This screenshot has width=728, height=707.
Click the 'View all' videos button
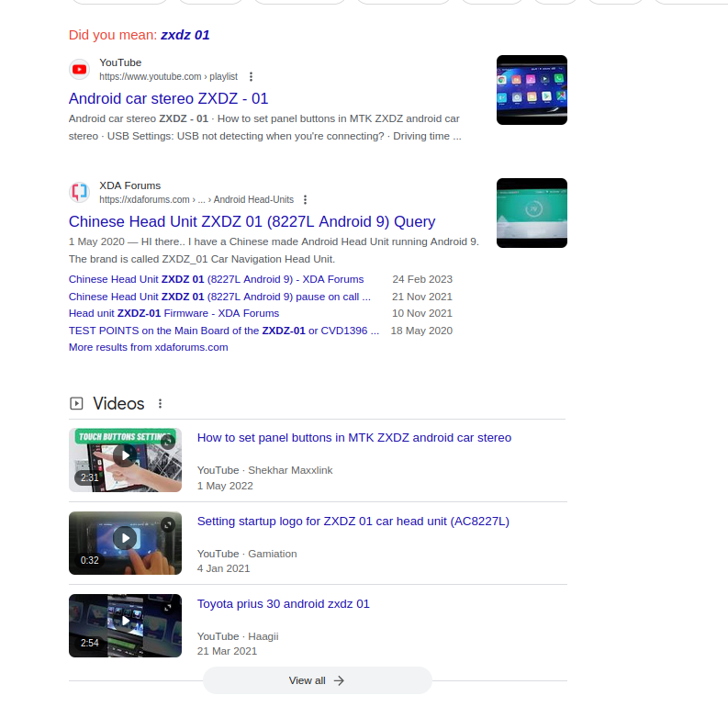318,680
